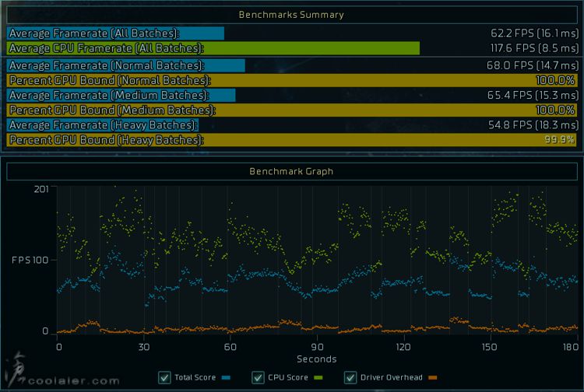Select the 100.0% Normal Batches GPU bound value

555,80
